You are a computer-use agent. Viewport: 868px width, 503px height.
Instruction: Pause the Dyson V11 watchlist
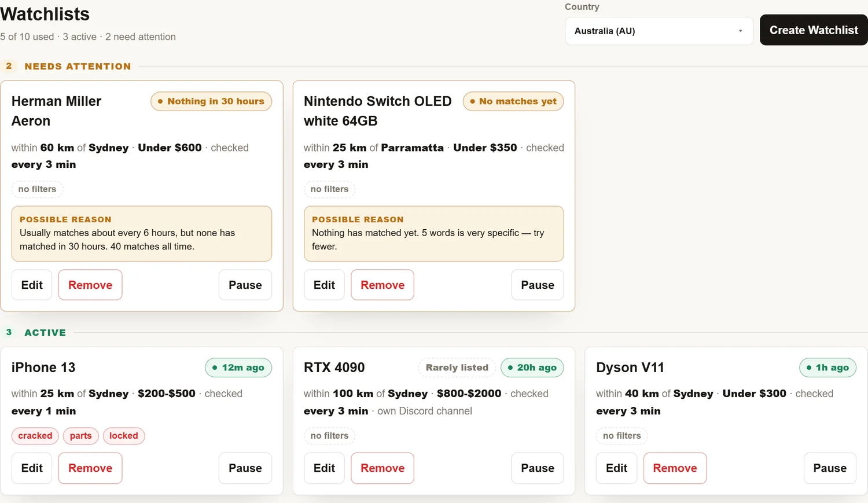coord(830,468)
